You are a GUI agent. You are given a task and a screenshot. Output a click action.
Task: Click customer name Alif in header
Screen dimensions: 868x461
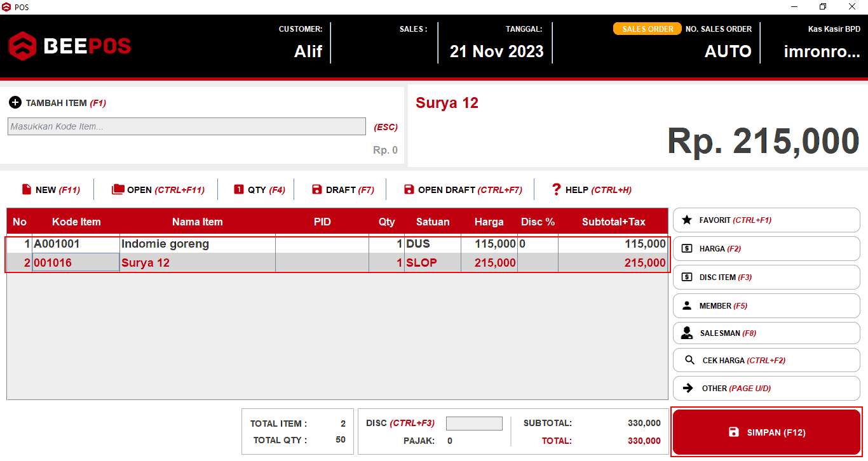(308, 51)
